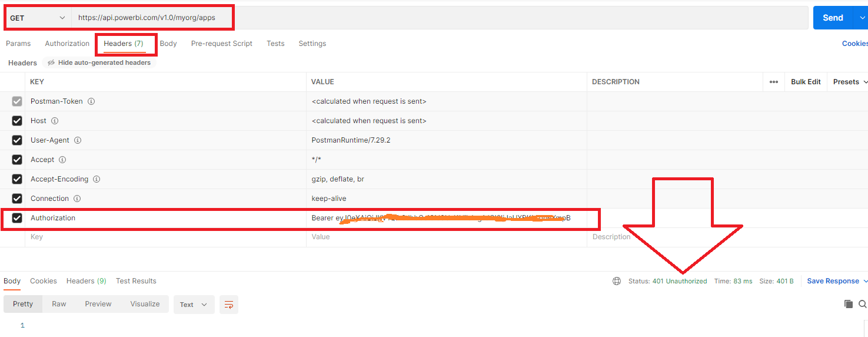
Task: Toggle the Postman-Token header checkbox
Action: coord(17,101)
